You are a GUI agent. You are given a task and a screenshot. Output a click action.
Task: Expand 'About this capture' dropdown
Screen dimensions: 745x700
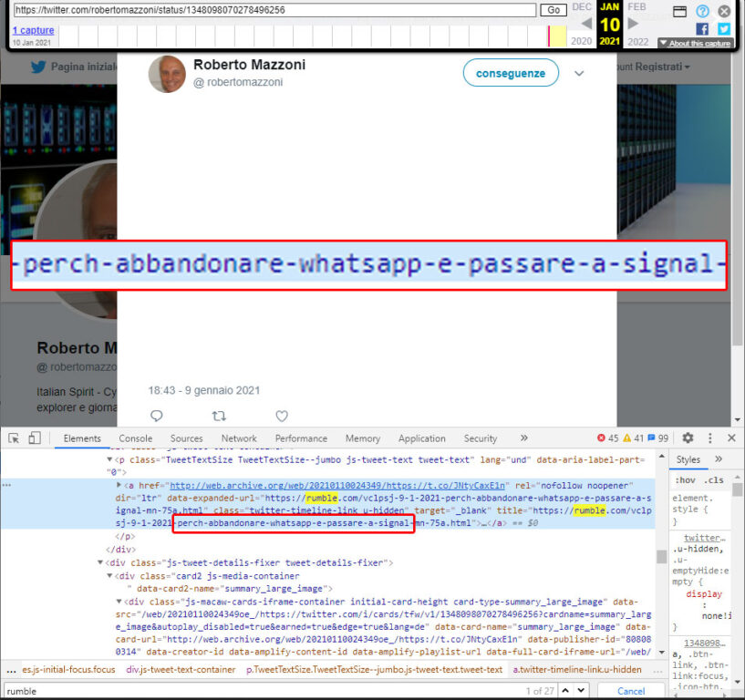pos(695,43)
